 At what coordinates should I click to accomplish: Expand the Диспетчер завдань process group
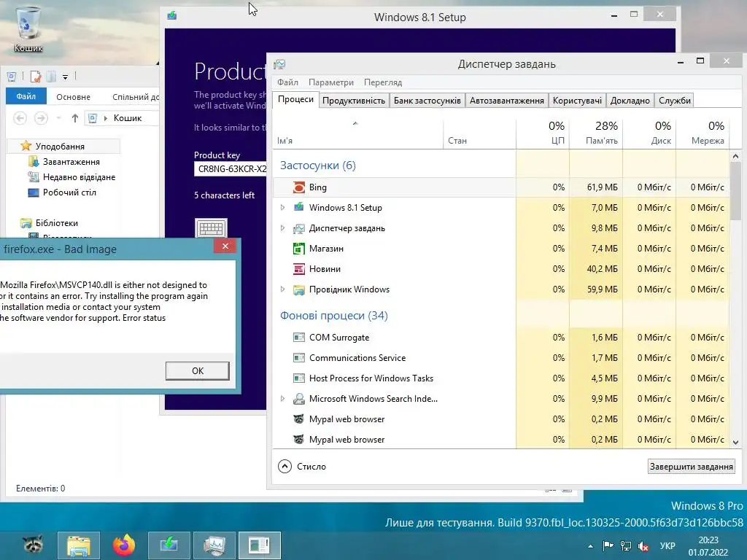(282, 228)
